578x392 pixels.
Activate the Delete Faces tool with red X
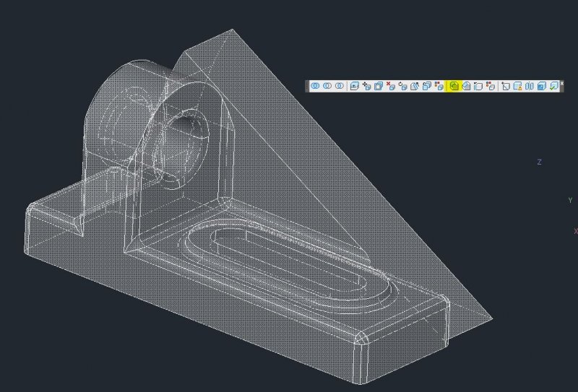391,86
